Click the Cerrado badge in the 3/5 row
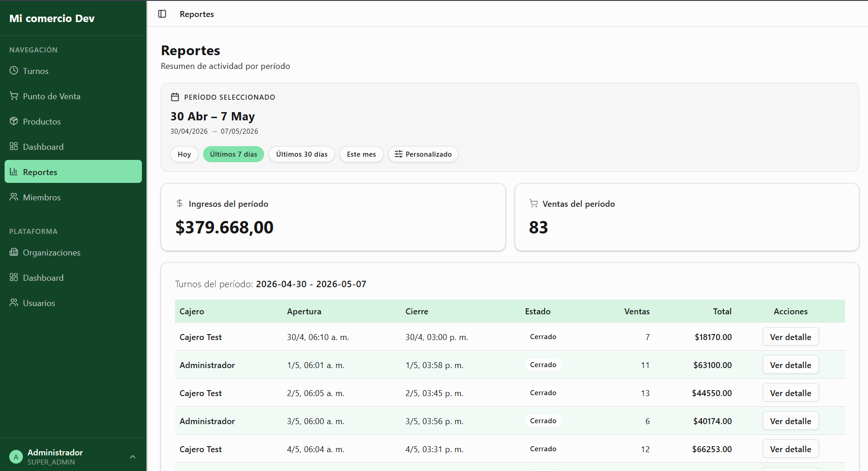Viewport: 868px width, 471px height. pyautogui.click(x=543, y=421)
